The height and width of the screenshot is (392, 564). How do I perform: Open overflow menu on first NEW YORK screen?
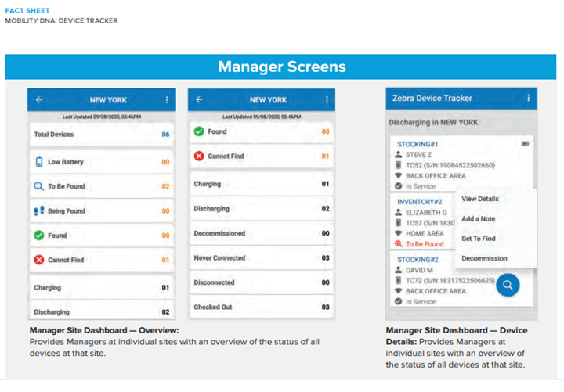click(x=167, y=100)
